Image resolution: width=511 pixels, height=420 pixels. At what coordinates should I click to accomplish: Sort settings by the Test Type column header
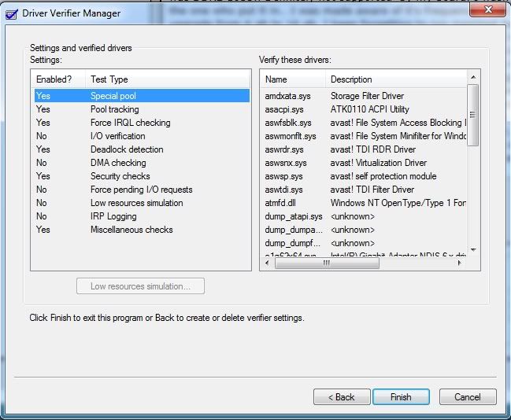click(168, 79)
